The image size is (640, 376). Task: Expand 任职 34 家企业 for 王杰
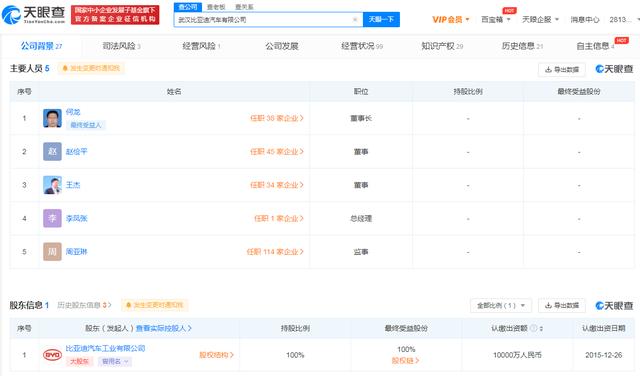click(x=277, y=185)
